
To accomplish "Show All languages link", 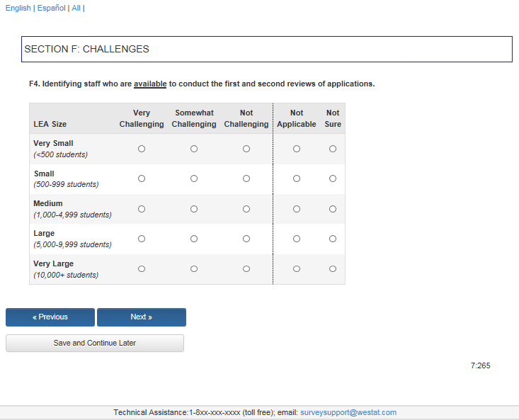I will [76, 8].
